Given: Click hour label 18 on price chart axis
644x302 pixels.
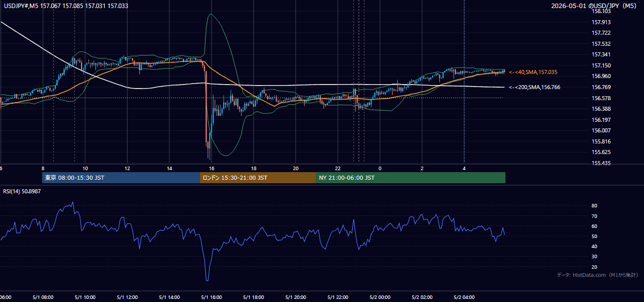Looking at the screenshot, I should click(x=253, y=168).
